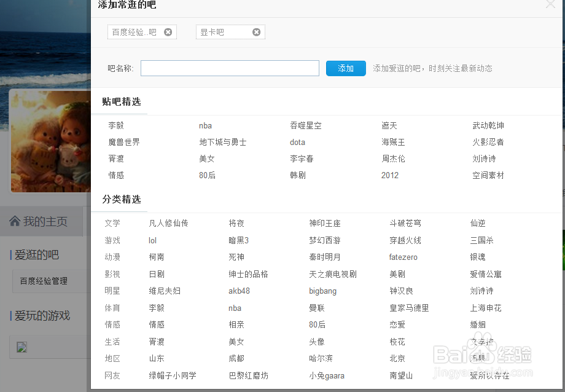Choose 2012 bar

point(390,175)
